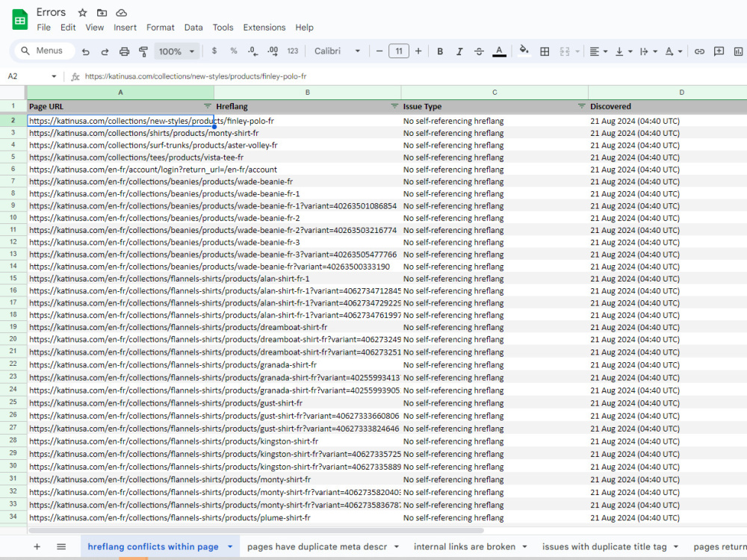747x560 pixels.
Task: Insert a comment
Action: (719, 52)
